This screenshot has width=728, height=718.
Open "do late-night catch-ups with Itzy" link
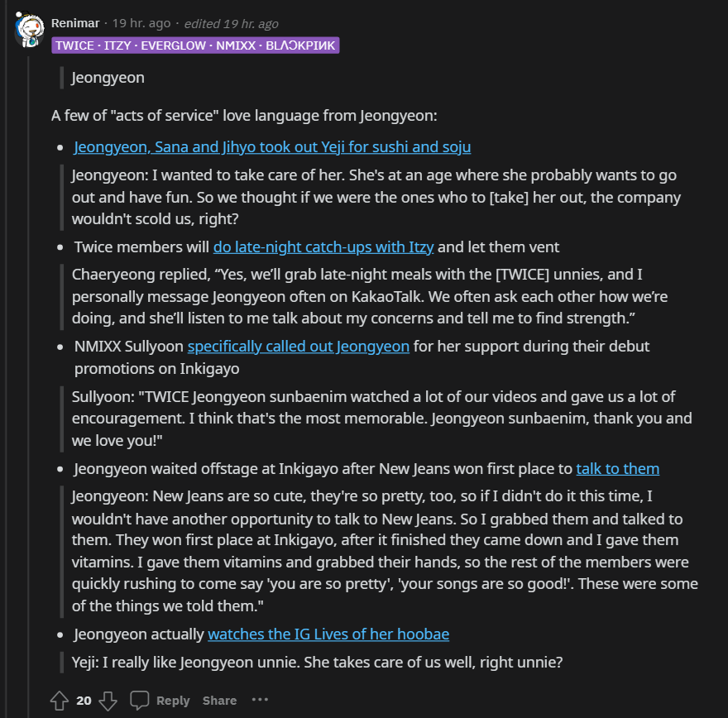pyautogui.click(x=323, y=247)
